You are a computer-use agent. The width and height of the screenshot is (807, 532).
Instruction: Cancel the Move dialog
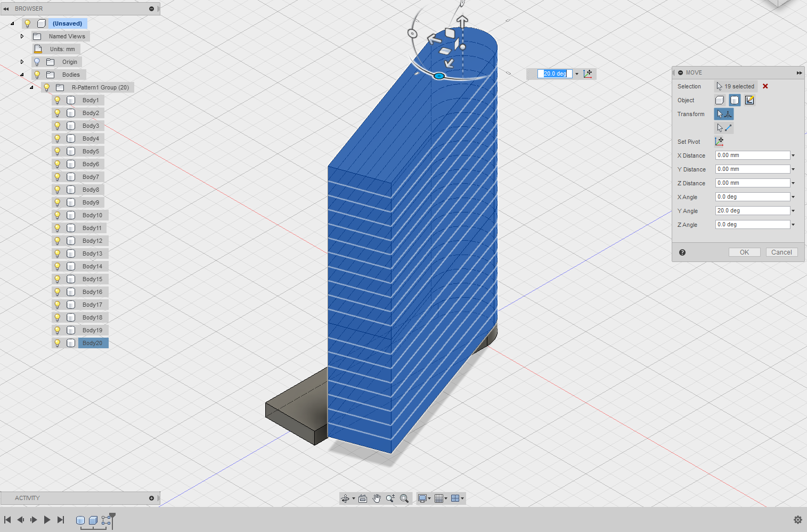tap(781, 252)
